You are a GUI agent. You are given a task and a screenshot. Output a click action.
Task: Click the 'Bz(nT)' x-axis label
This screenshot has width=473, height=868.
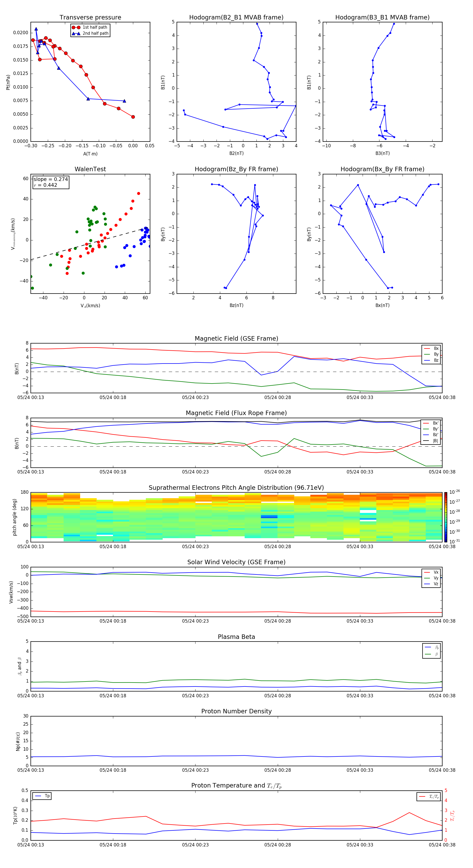(236, 305)
